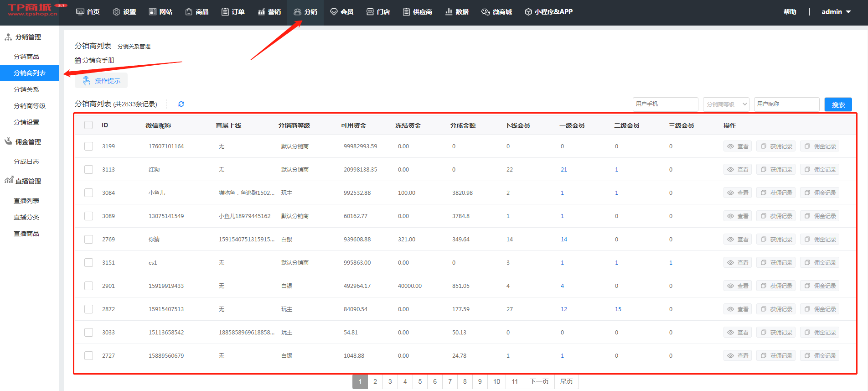Click the calendar icon beside 分销商手册
This screenshot has height=391, width=868.
[x=77, y=60]
